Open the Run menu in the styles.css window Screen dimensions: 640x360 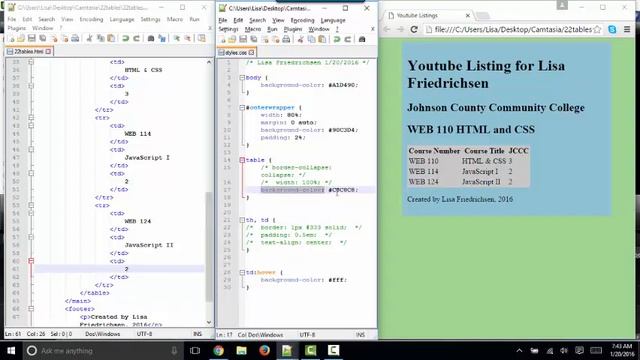[272, 29]
